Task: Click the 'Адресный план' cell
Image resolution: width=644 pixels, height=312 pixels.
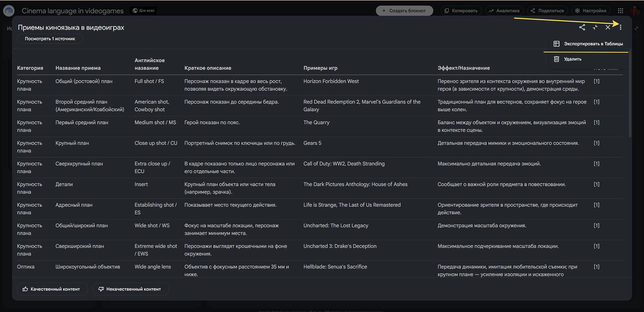Action: 74,205
